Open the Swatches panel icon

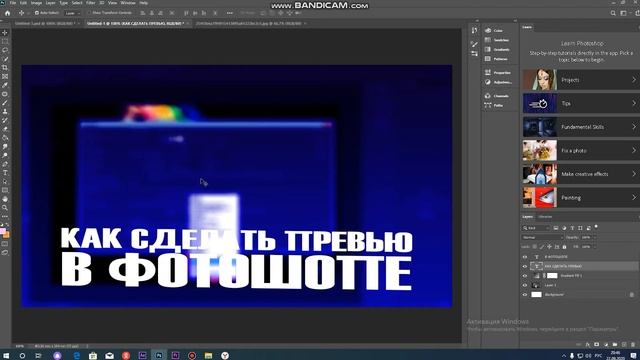click(488, 40)
